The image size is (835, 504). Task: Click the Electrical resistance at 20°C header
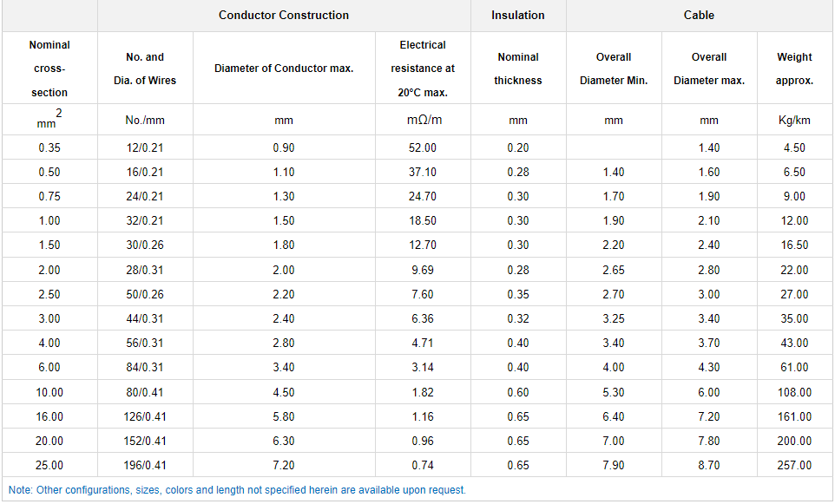coord(423,69)
